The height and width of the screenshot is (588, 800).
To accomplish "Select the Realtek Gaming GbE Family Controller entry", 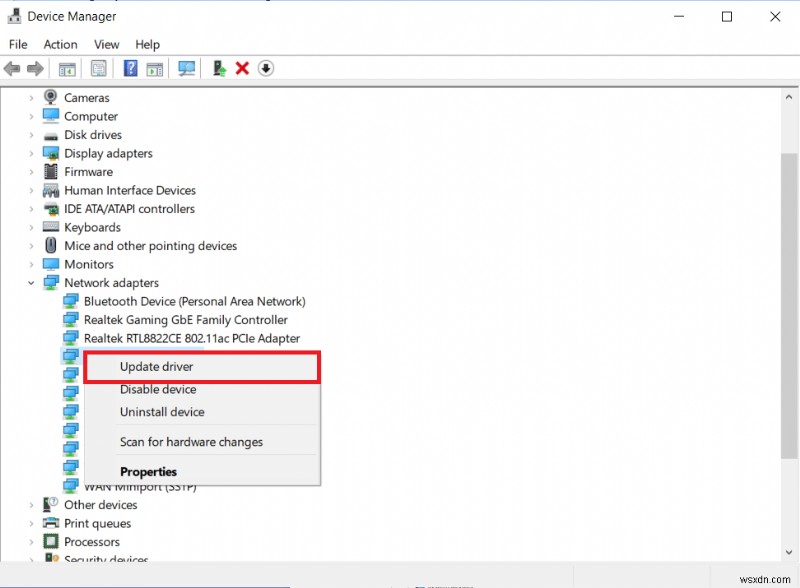I will pyautogui.click(x=188, y=319).
